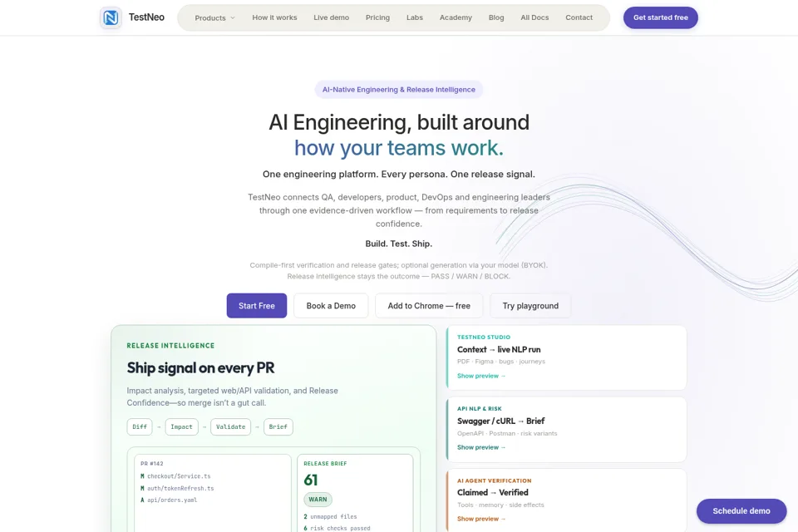
Task: Open Try playground button
Action: [x=530, y=306]
